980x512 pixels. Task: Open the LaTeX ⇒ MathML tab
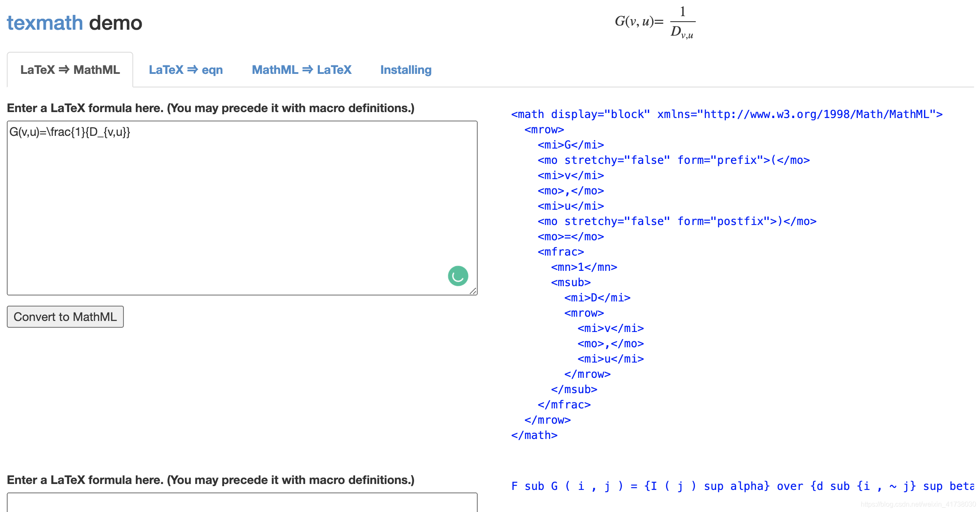click(x=70, y=70)
